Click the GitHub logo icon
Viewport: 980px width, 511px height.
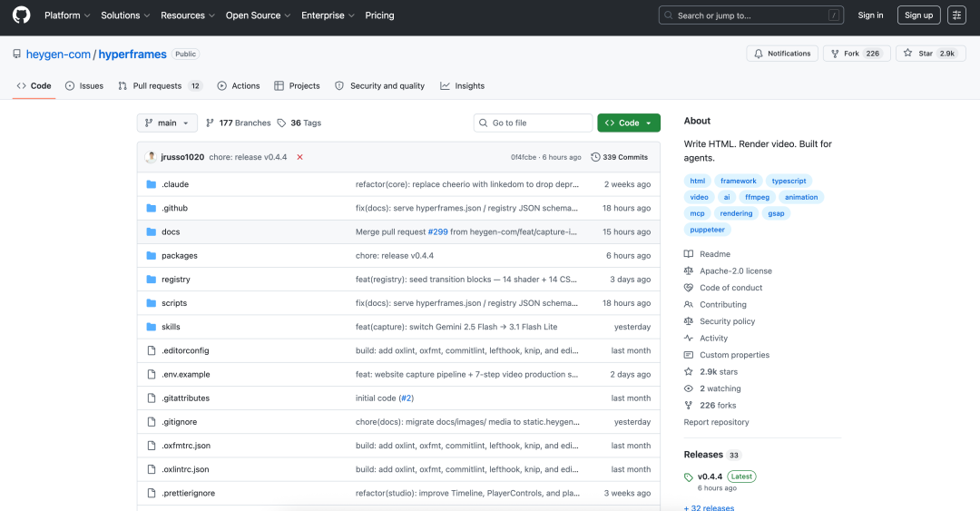coord(21,15)
